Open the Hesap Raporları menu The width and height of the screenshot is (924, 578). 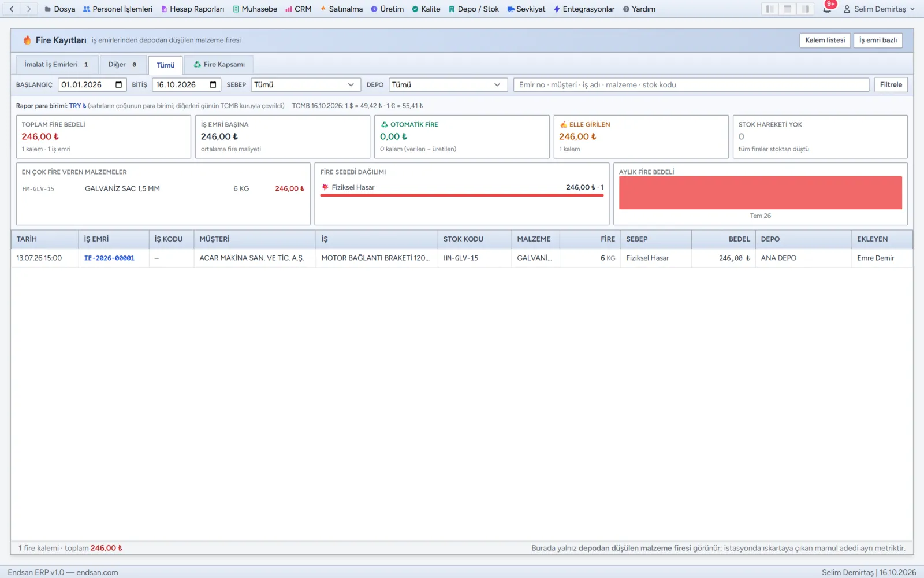click(x=193, y=9)
